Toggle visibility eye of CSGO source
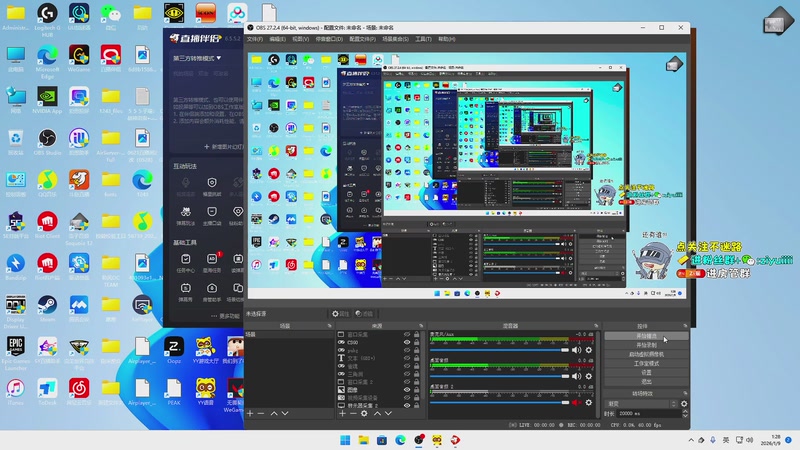This screenshot has width=800, height=450. (x=407, y=342)
